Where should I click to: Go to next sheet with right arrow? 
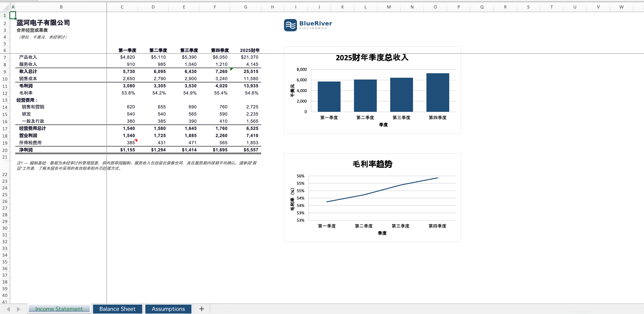point(18,309)
